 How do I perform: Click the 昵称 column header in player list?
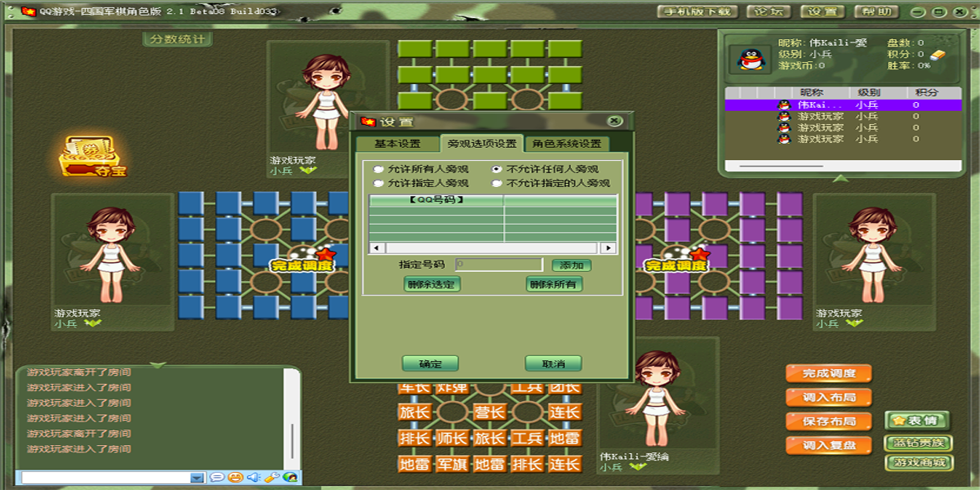coord(812,93)
